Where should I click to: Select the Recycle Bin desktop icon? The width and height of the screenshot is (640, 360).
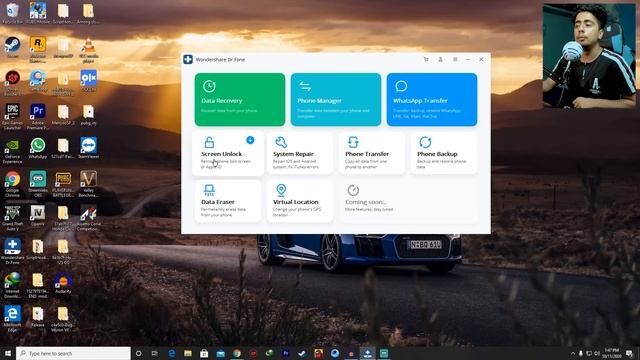(13, 13)
